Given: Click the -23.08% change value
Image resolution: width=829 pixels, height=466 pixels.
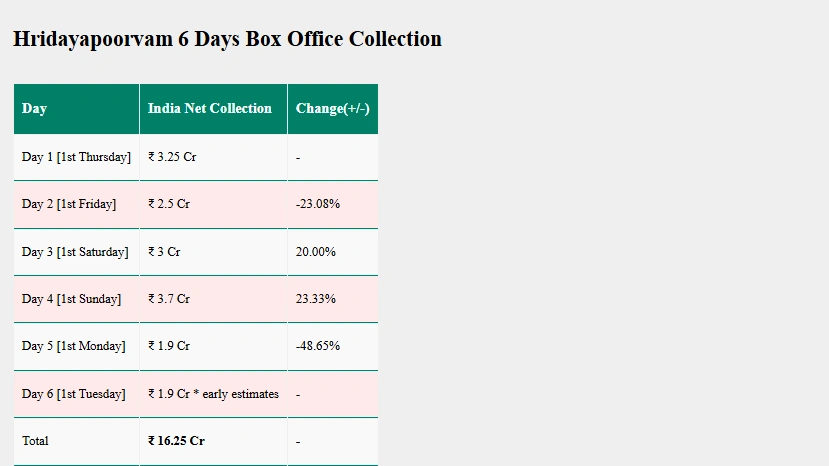Looking at the screenshot, I should [318, 204].
